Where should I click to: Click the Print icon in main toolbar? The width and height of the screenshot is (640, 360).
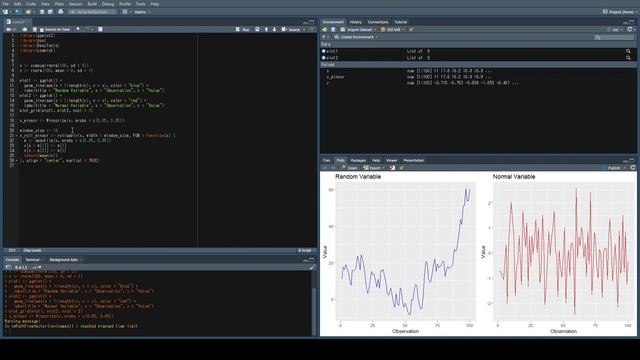coord(60,12)
